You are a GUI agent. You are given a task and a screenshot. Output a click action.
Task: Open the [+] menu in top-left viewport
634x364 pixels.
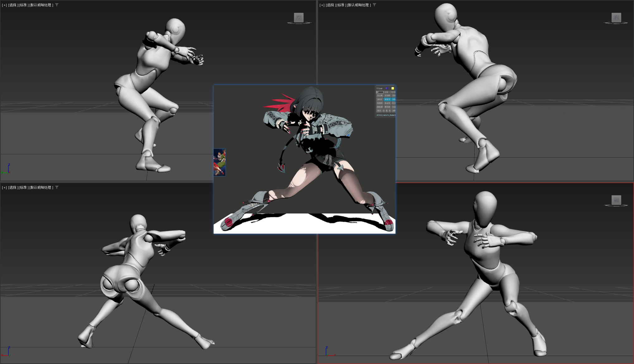(4, 5)
